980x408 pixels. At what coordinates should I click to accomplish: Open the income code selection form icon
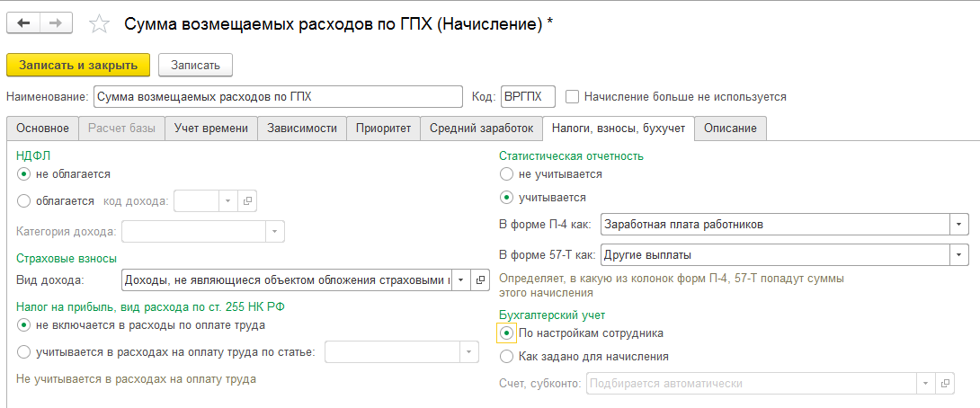(x=247, y=201)
